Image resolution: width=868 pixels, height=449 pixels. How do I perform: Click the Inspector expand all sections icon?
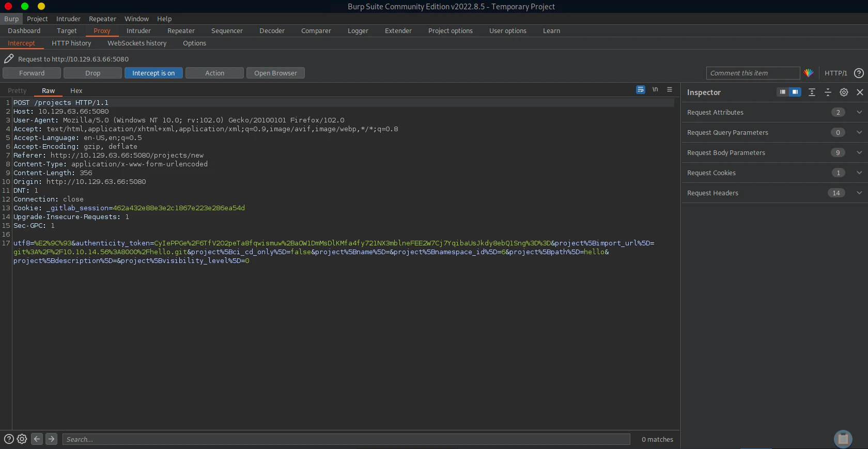click(812, 92)
